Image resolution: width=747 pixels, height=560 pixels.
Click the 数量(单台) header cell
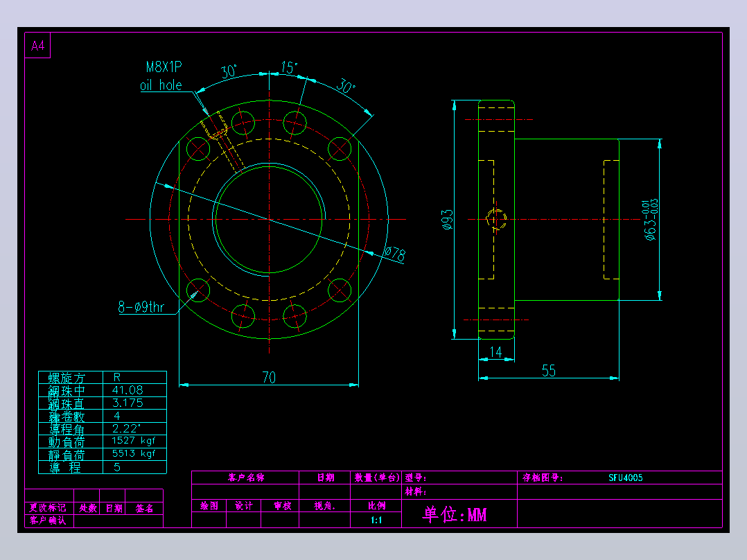(376, 478)
